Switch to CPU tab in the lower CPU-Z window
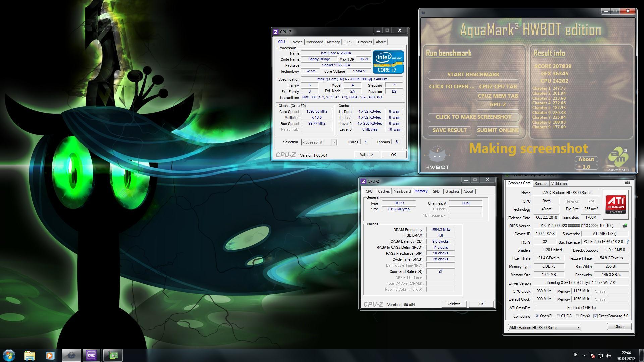The image size is (644, 362). [x=369, y=191]
